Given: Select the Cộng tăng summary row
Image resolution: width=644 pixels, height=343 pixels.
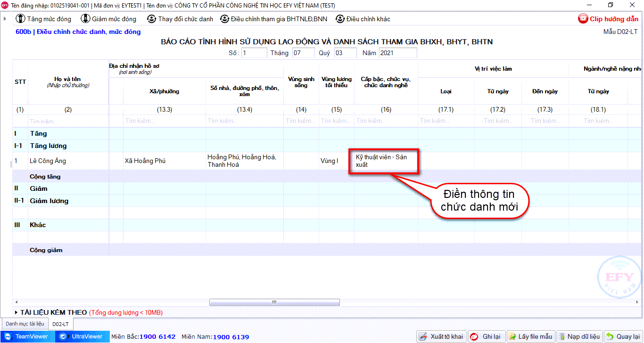Looking at the screenshot, I should 328,177.
